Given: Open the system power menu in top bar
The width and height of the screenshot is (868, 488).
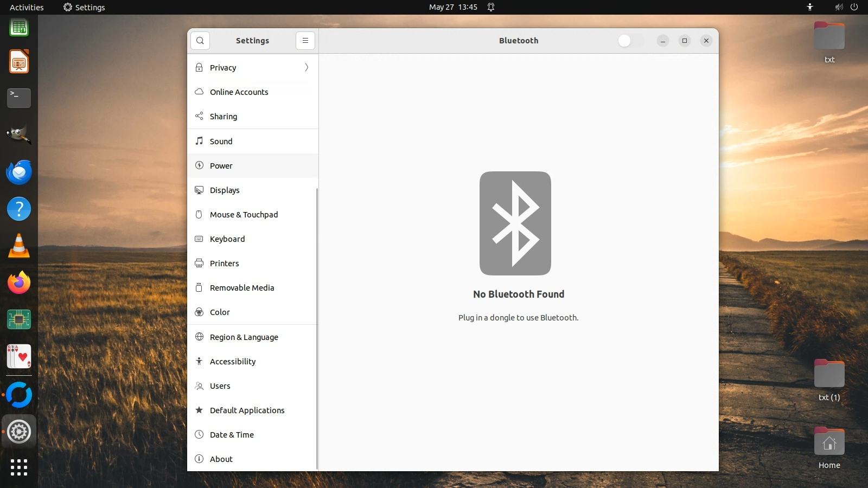Looking at the screenshot, I should 854,7.
